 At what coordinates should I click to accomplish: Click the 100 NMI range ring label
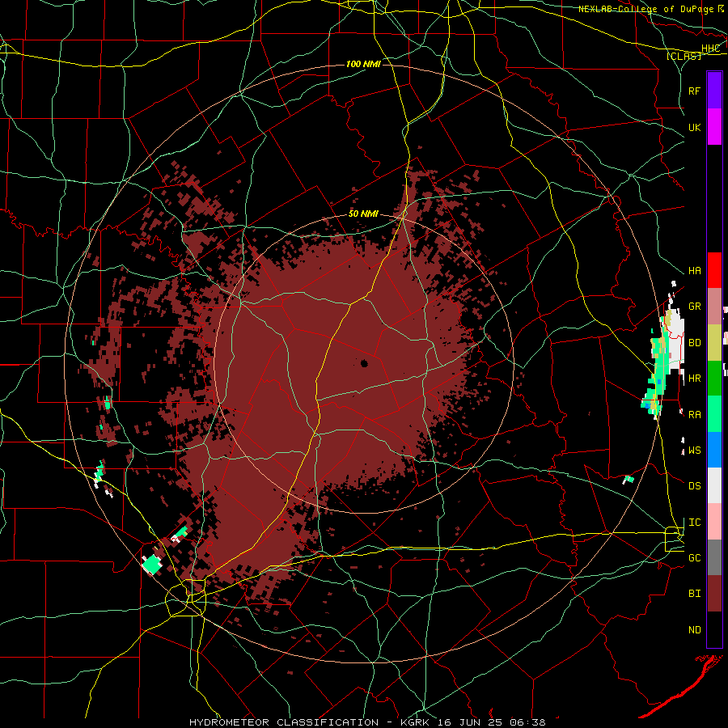tap(363, 64)
